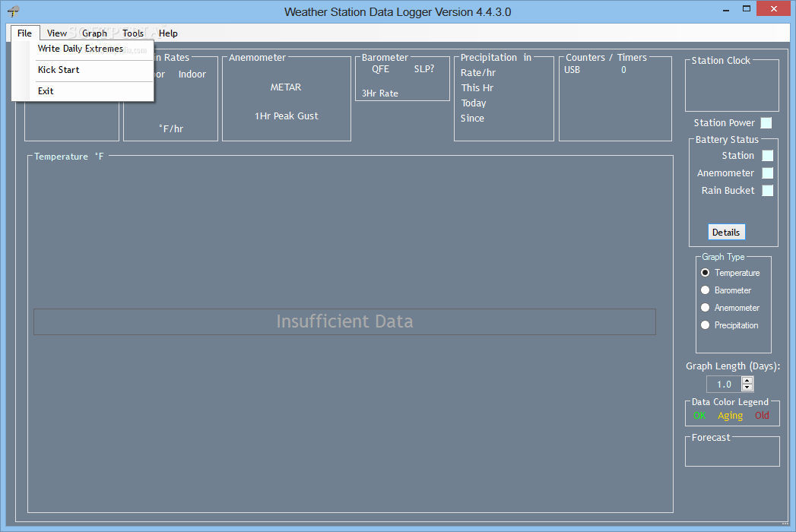Click the Details button under Battery Status

727,232
